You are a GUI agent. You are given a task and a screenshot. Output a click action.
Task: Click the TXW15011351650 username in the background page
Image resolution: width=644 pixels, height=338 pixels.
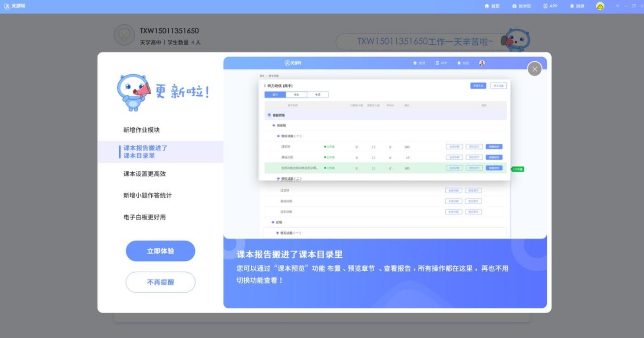(169, 31)
